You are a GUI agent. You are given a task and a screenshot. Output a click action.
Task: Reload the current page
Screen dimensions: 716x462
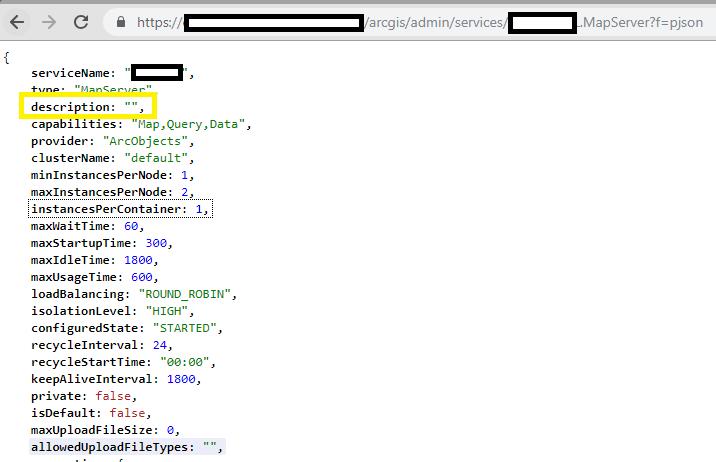pyautogui.click(x=81, y=22)
